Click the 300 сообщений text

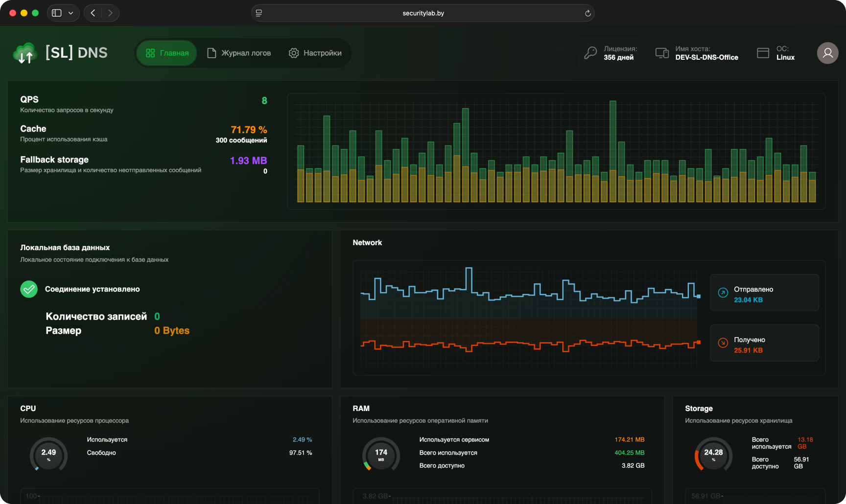(x=241, y=140)
